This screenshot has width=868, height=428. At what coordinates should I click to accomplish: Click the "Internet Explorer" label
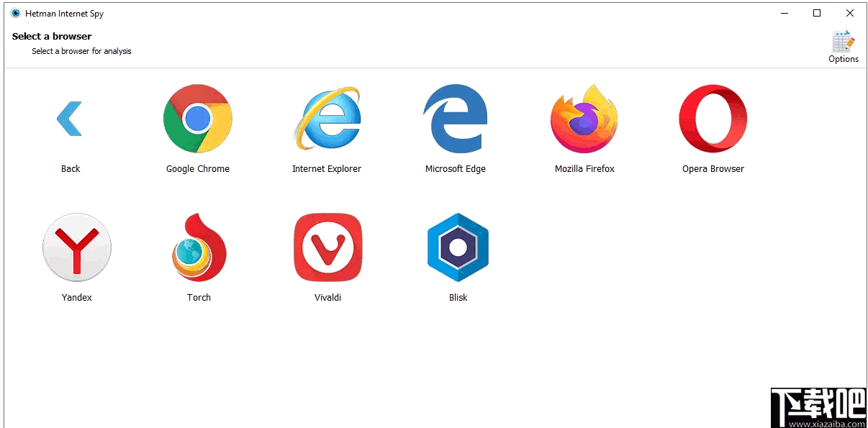[327, 169]
